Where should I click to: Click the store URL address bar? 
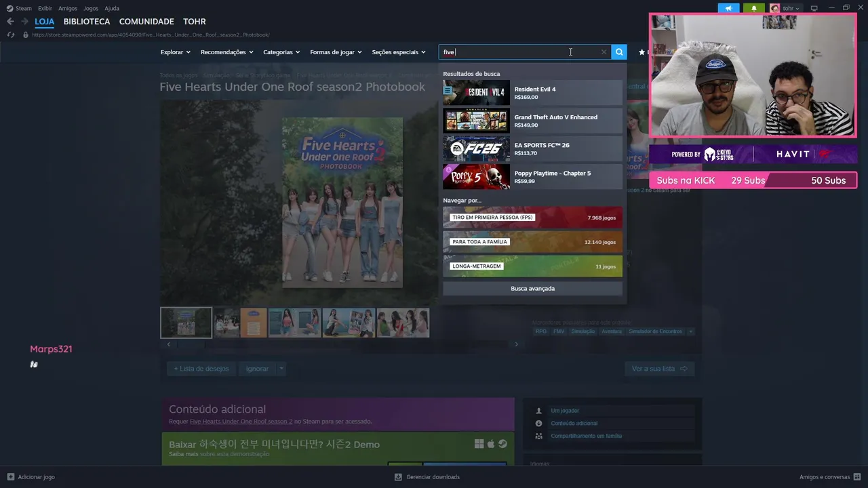[151, 35]
